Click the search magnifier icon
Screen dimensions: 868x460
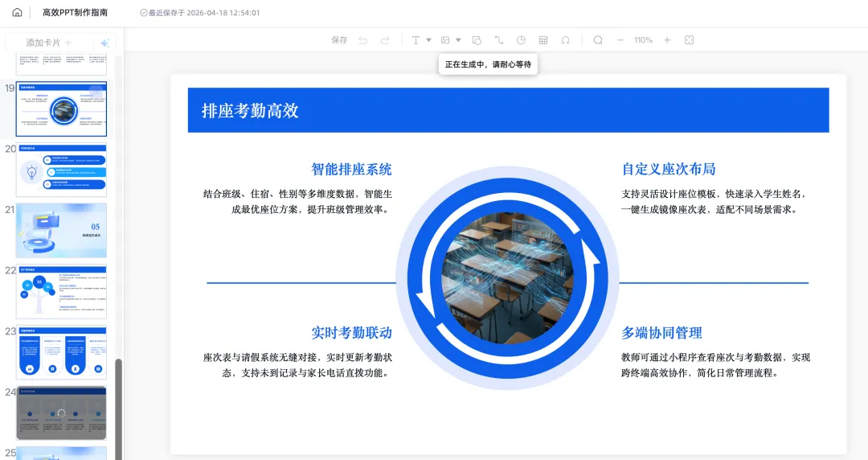598,40
